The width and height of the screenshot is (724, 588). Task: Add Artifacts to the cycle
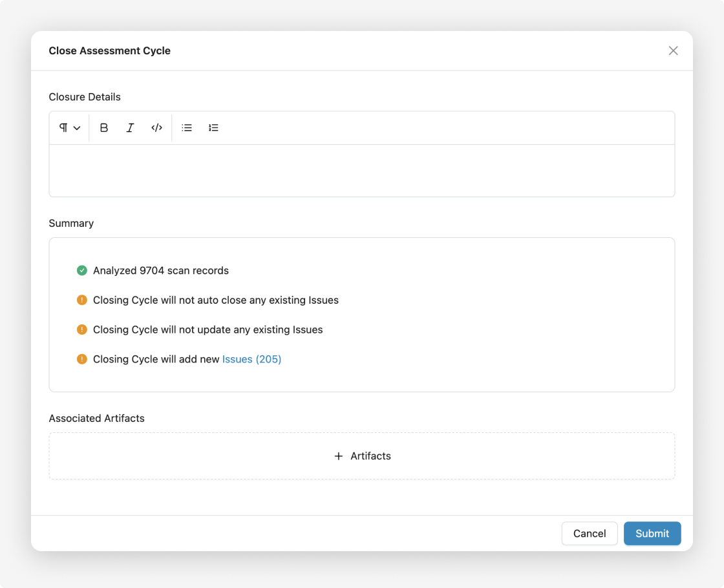pyautogui.click(x=362, y=456)
